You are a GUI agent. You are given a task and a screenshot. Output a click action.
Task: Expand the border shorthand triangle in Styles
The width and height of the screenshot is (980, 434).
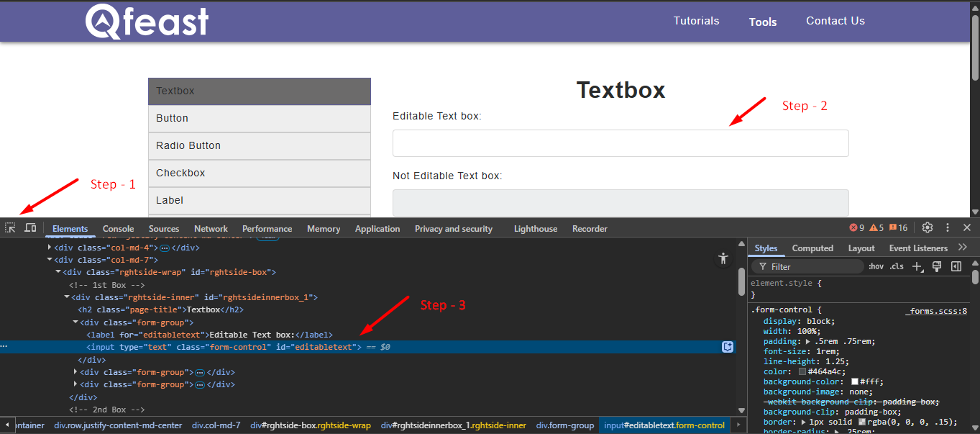(804, 422)
